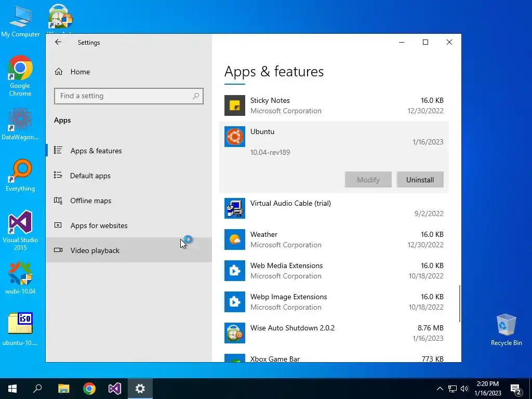The width and height of the screenshot is (532, 399).
Task: Select wubi-10.04 desktop icon
Action: tap(20, 278)
